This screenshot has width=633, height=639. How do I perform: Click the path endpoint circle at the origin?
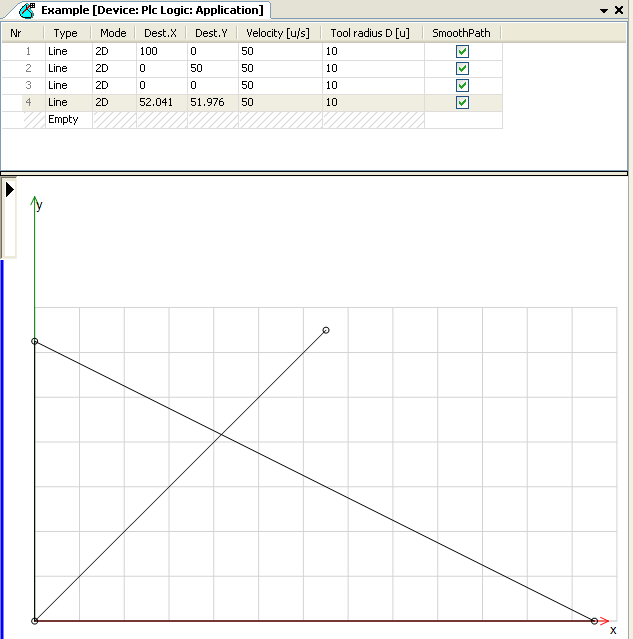pyautogui.click(x=35, y=621)
